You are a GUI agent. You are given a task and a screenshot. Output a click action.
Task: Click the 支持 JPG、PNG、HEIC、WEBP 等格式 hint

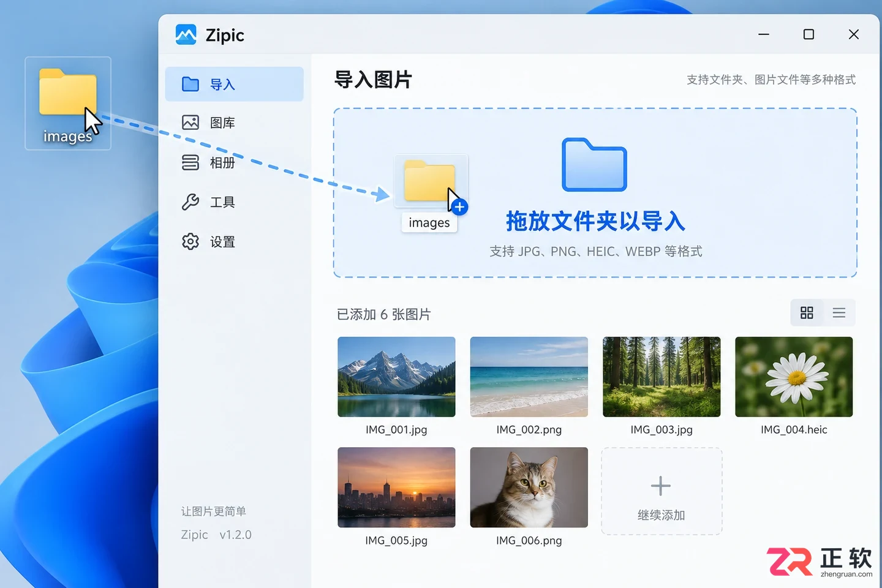595,251
